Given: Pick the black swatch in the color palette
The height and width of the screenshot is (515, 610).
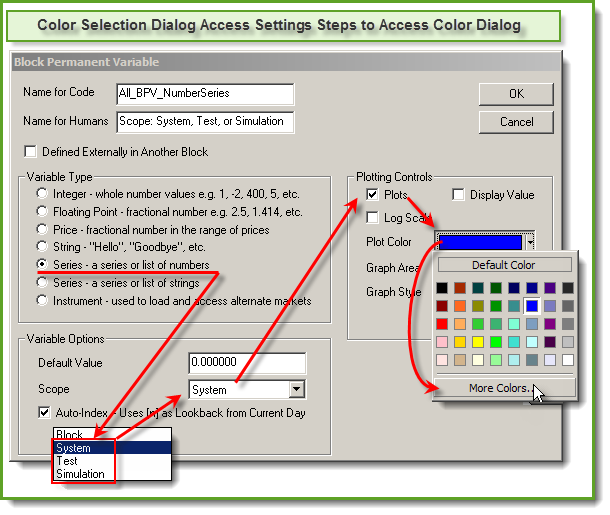Looking at the screenshot, I should [442, 288].
